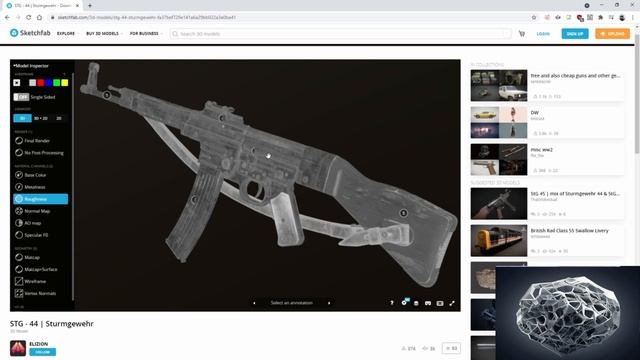Open the shopping cart

click(x=522, y=34)
